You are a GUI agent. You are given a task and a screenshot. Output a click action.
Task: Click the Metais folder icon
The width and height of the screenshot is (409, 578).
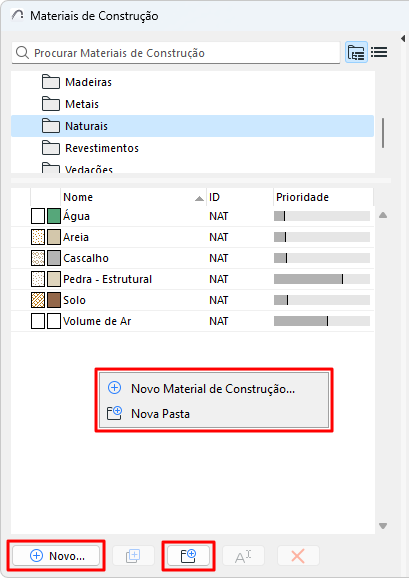tap(51, 104)
